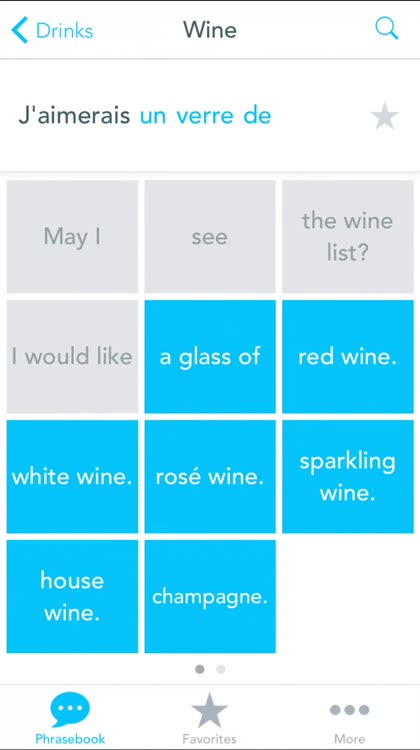The width and height of the screenshot is (420, 750).
Task: Pick the 'rosé wine.' tile
Action: (210, 476)
